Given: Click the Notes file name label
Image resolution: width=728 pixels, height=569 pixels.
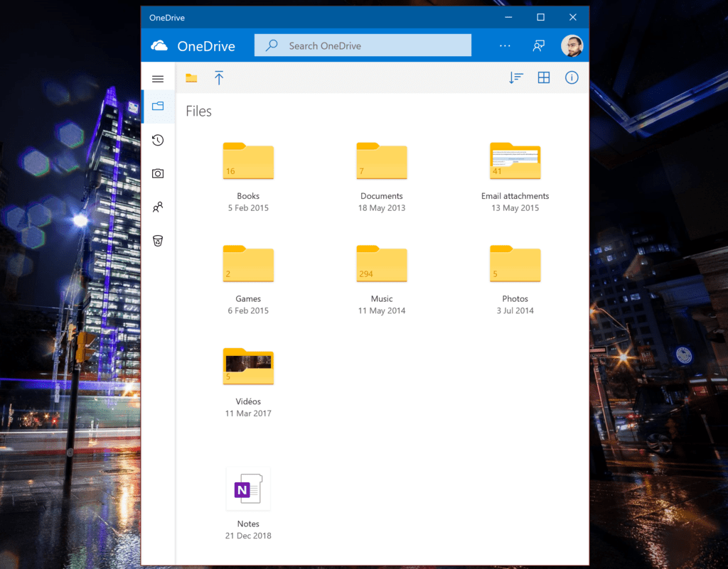Looking at the screenshot, I should [248, 524].
